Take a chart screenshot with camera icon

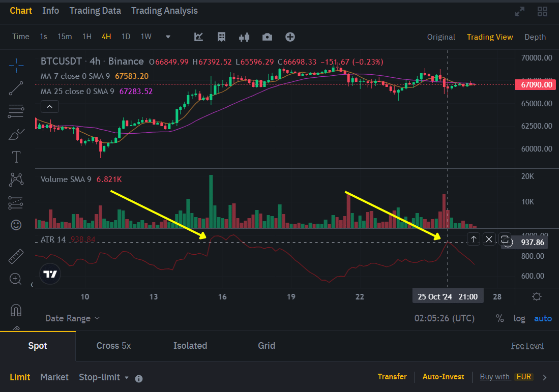(267, 37)
